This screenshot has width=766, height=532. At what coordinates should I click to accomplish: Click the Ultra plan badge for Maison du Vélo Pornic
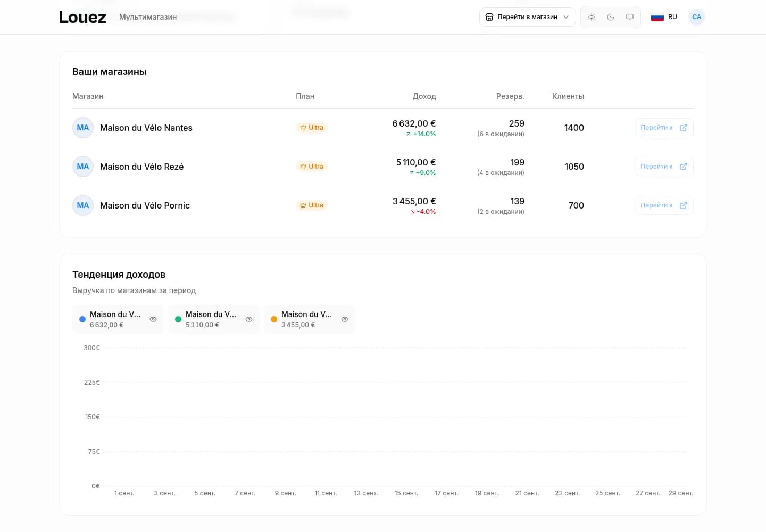click(311, 205)
